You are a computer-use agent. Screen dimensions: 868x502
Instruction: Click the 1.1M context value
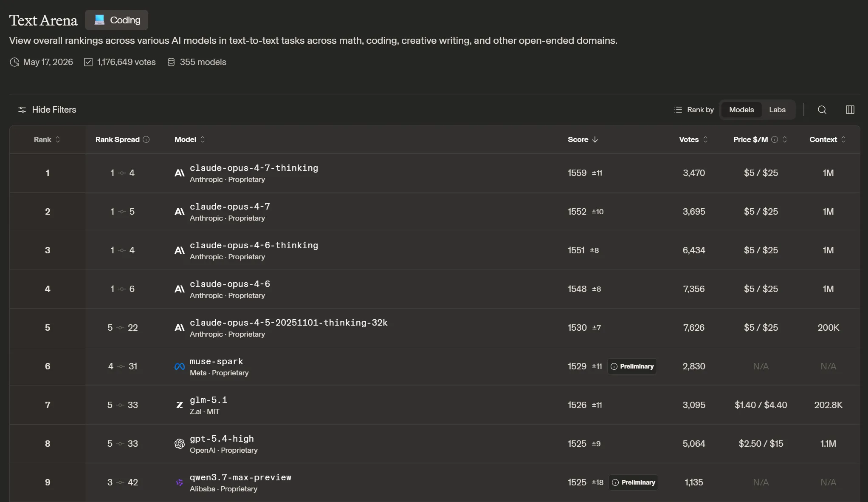pos(828,444)
